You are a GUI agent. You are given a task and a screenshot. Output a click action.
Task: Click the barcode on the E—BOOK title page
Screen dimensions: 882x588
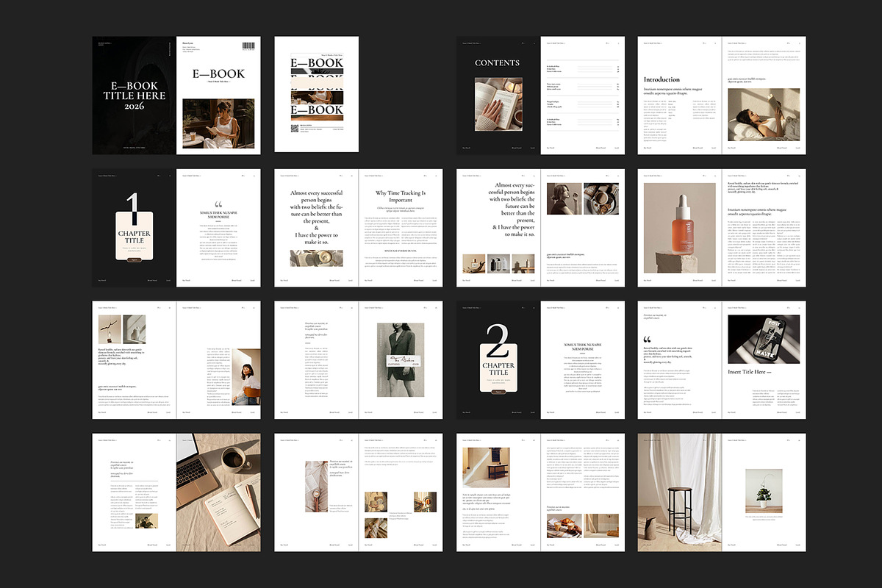click(x=249, y=46)
